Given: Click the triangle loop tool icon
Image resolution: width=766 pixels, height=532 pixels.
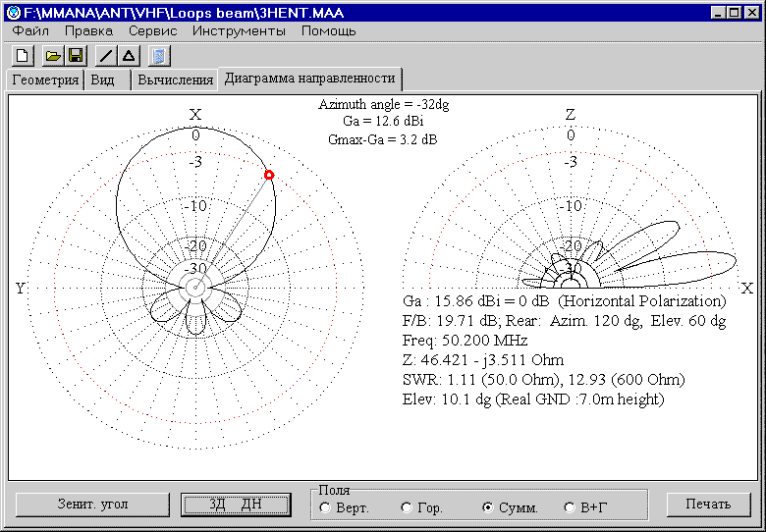Looking at the screenshot, I should click(x=129, y=56).
